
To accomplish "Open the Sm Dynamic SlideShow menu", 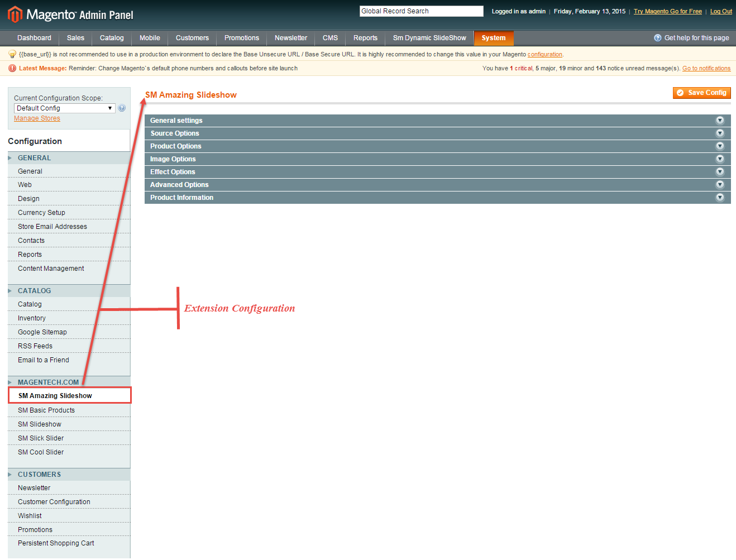I will [x=429, y=38].
